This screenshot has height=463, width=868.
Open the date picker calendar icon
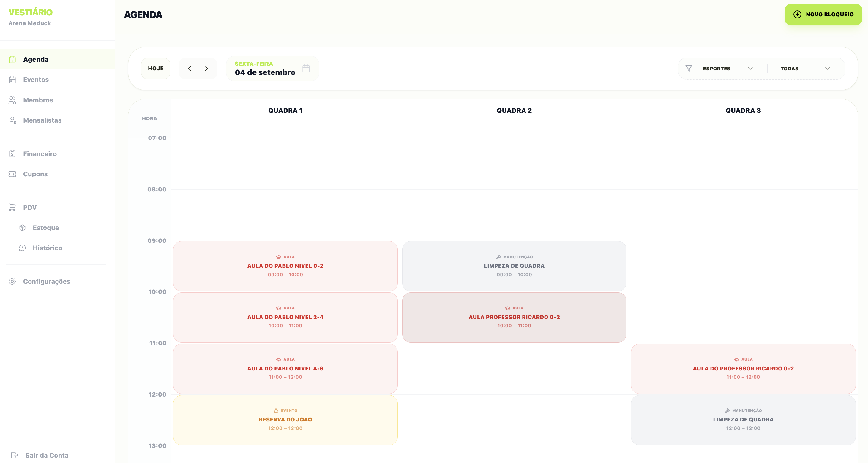(x=306, y=68)
